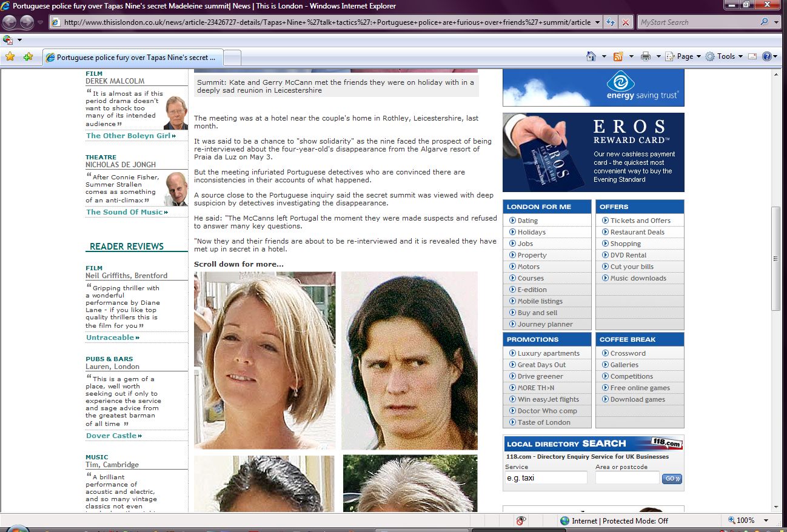Open the zoom level 100% dropdown

coord(766,520)
